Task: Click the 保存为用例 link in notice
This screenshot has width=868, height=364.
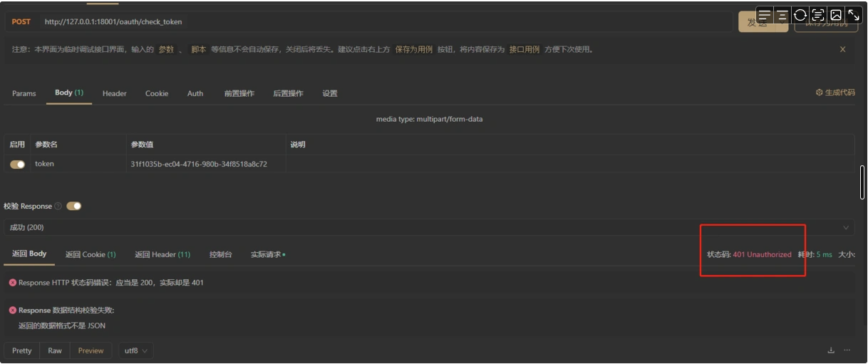Action: pos(414,49)
